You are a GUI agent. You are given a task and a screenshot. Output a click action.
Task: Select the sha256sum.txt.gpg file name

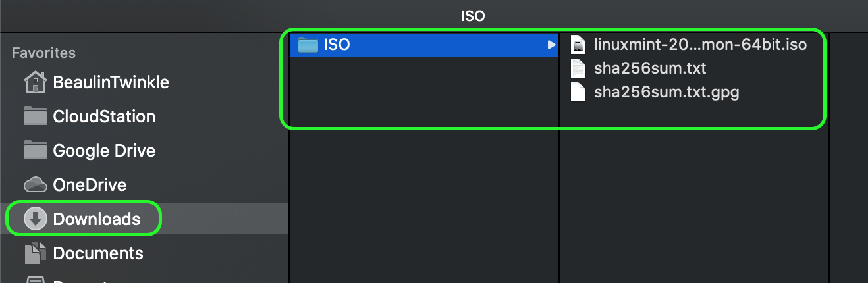666,92
